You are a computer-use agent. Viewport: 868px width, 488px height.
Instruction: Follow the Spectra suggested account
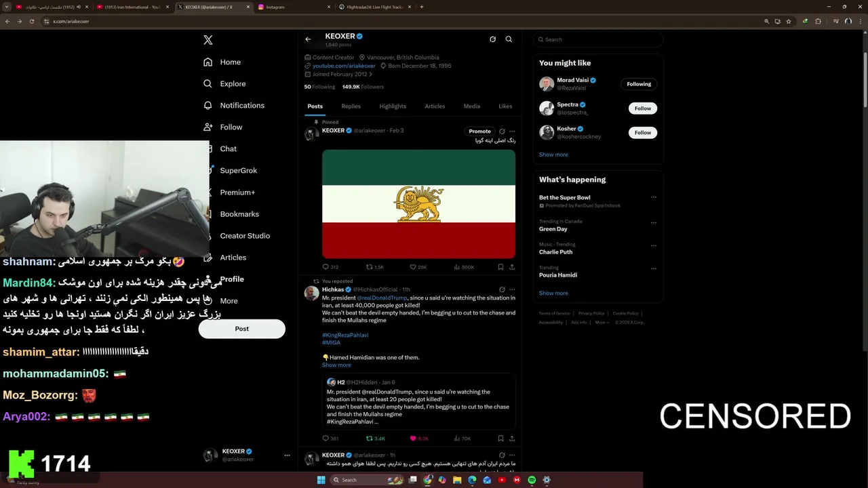click(x=643, y=108)
